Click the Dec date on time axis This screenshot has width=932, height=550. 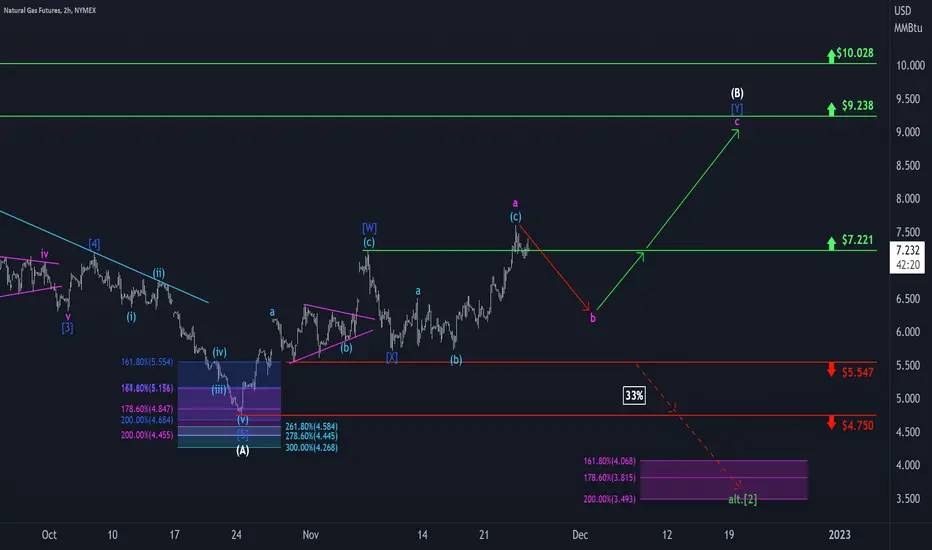tap(580, 535)
